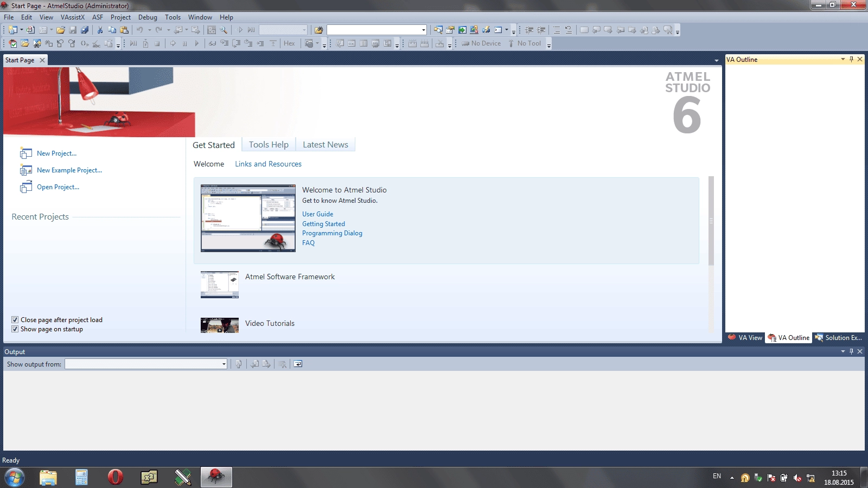Switch to the Solution Explorer panel tab
This screenshot has width=868, height=488.
(838, 337)
